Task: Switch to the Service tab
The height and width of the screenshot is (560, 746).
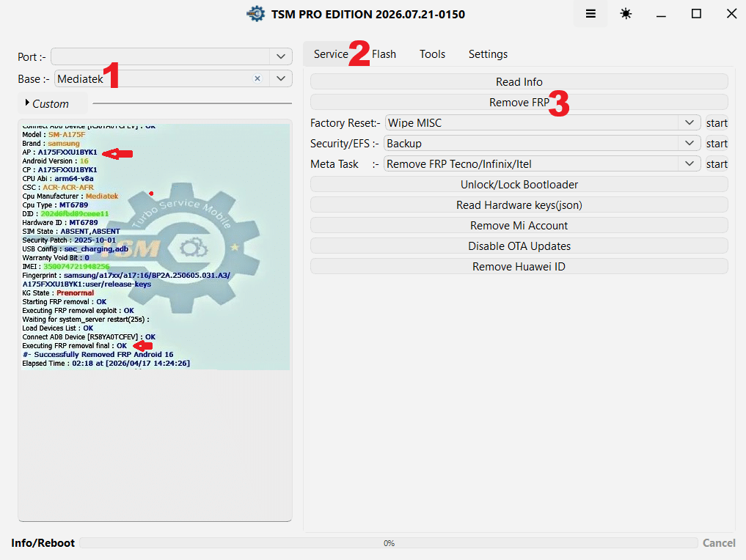Action: [x=331, y=54]
